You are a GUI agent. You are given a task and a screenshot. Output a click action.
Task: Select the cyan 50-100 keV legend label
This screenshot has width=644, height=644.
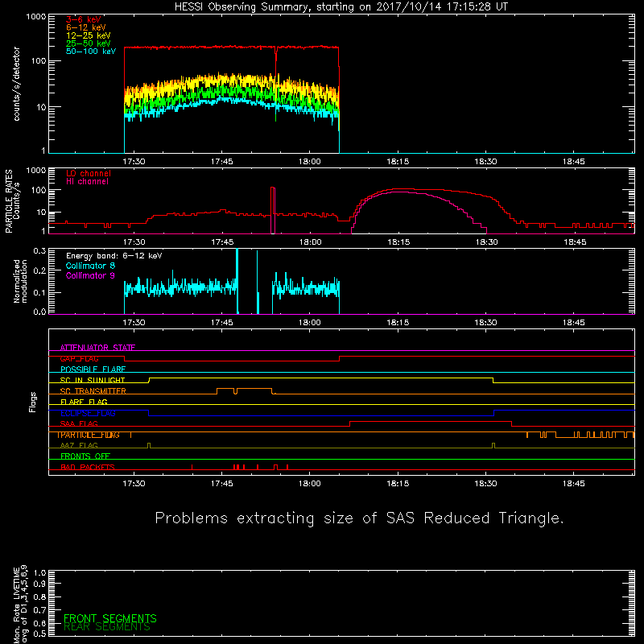[x=91, y=52]
